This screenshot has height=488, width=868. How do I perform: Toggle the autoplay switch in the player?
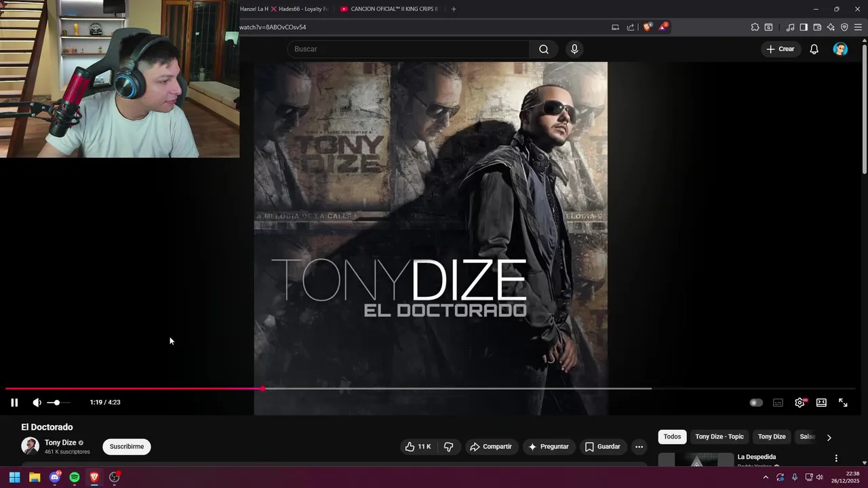[x=756, y=403]
